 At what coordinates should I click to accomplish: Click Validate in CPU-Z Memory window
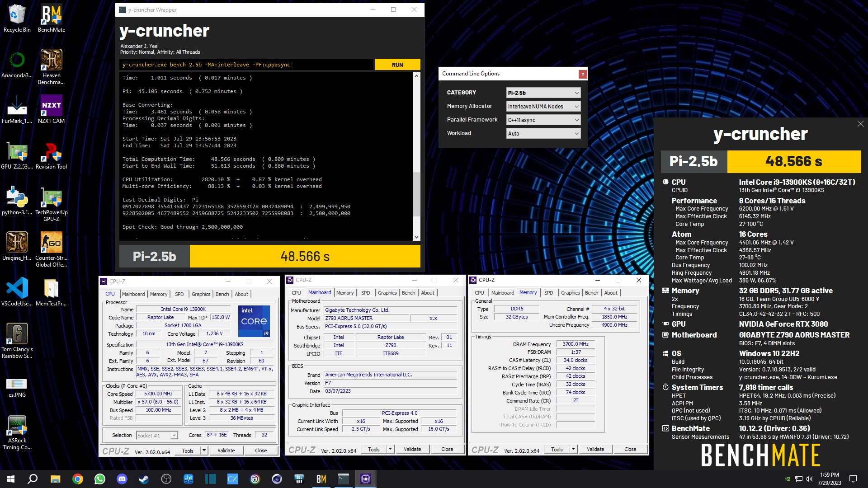pyautogui.click(x=595, y=449)
